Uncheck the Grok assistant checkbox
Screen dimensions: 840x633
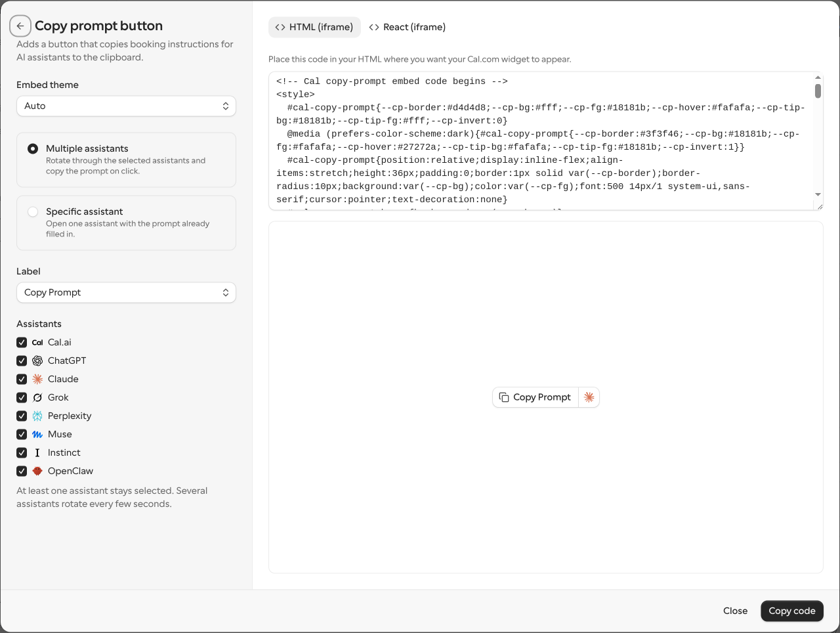coord(22,397)
